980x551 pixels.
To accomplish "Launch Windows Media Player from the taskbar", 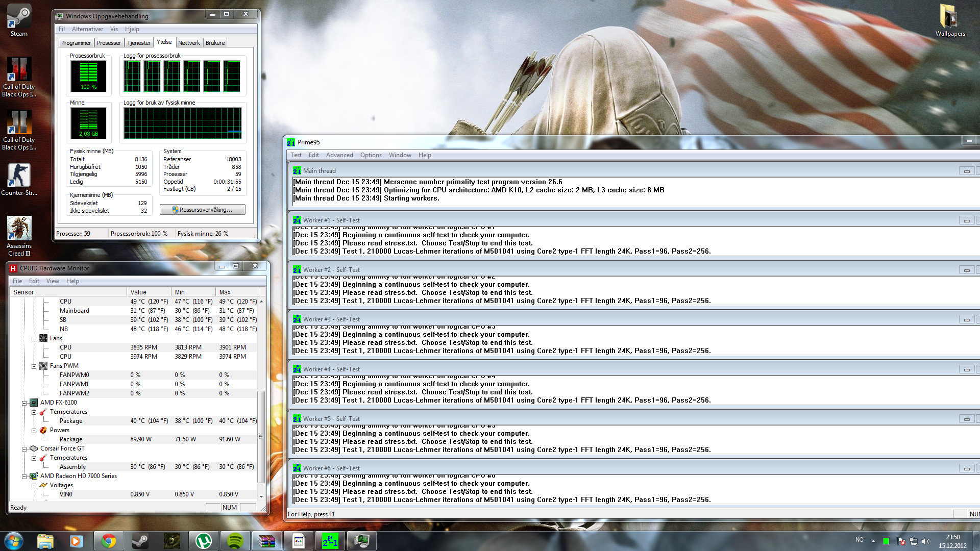I will coord(77,541).
